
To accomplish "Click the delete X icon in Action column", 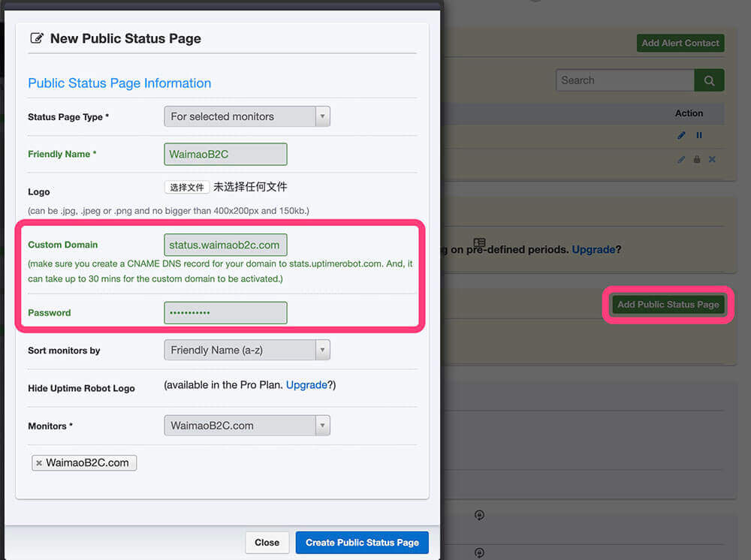I will 712,159.
